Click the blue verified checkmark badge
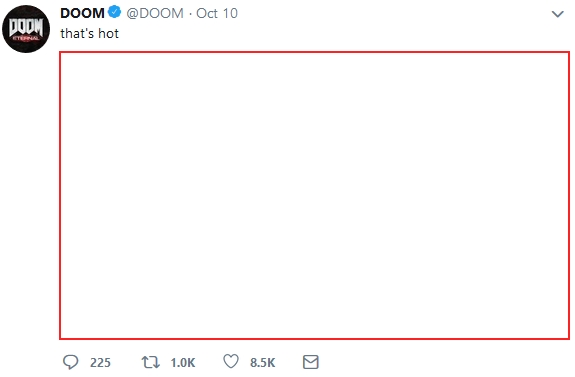Image resolution: width=575 pixels, height=377 pixels. coord(114,12)
